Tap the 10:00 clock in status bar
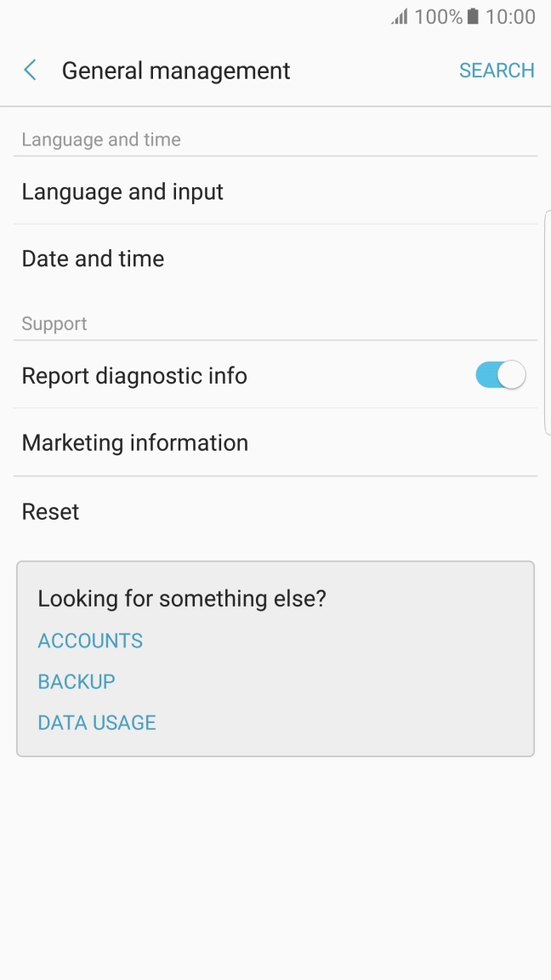Image resolution: width=551 pixels, height=980 pixels. (510, 17)
